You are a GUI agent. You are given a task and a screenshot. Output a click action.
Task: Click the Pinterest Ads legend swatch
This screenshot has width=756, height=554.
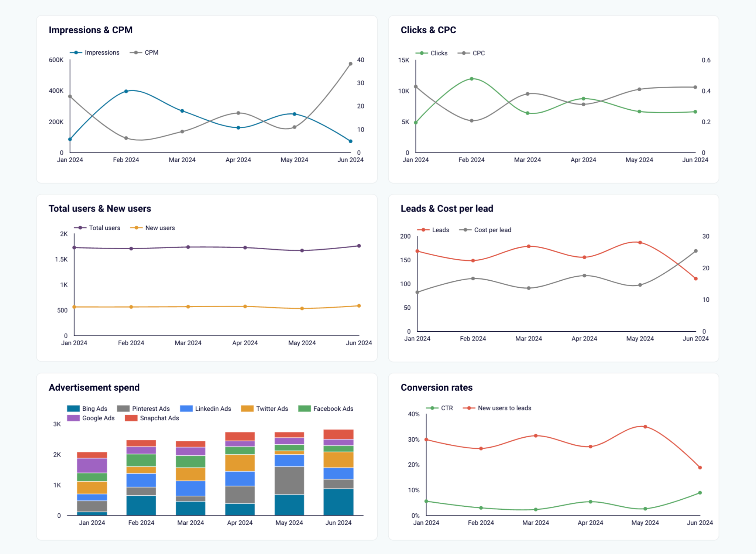123,408
